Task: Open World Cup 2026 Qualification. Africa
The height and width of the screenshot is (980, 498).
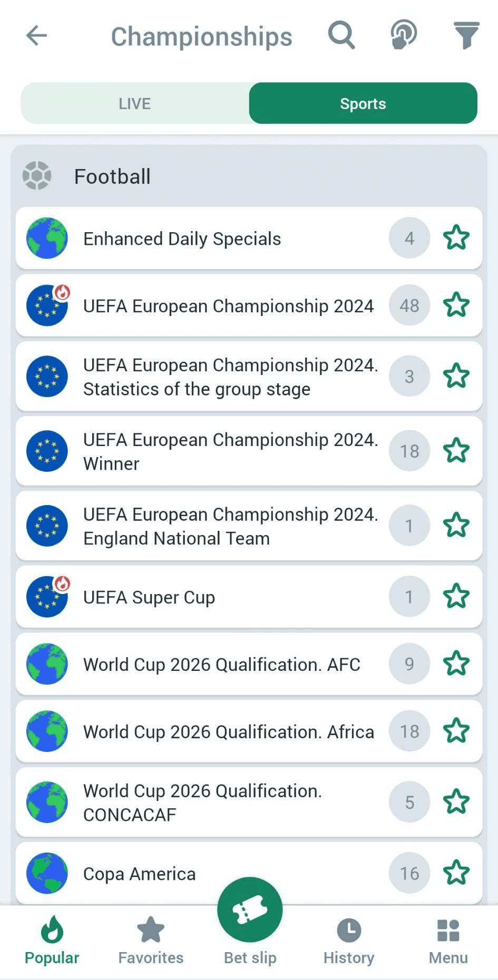Action: coord(228,731)
